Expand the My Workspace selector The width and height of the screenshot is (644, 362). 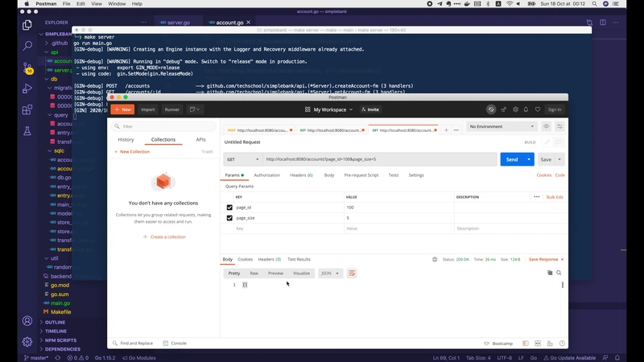click(332, 109)
